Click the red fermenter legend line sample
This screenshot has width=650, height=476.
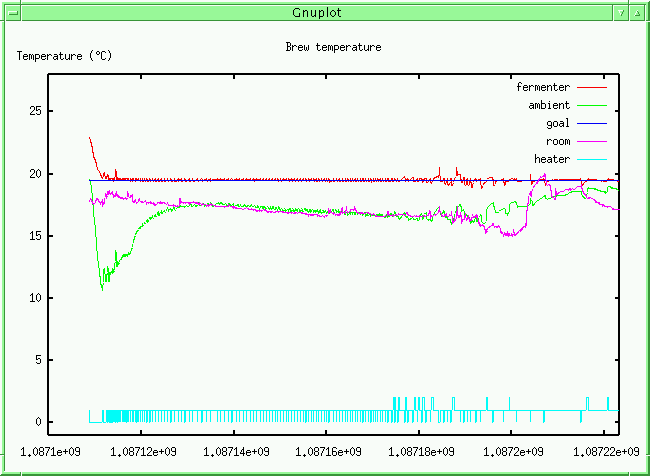pyautogui.click(x=592, y=87)
